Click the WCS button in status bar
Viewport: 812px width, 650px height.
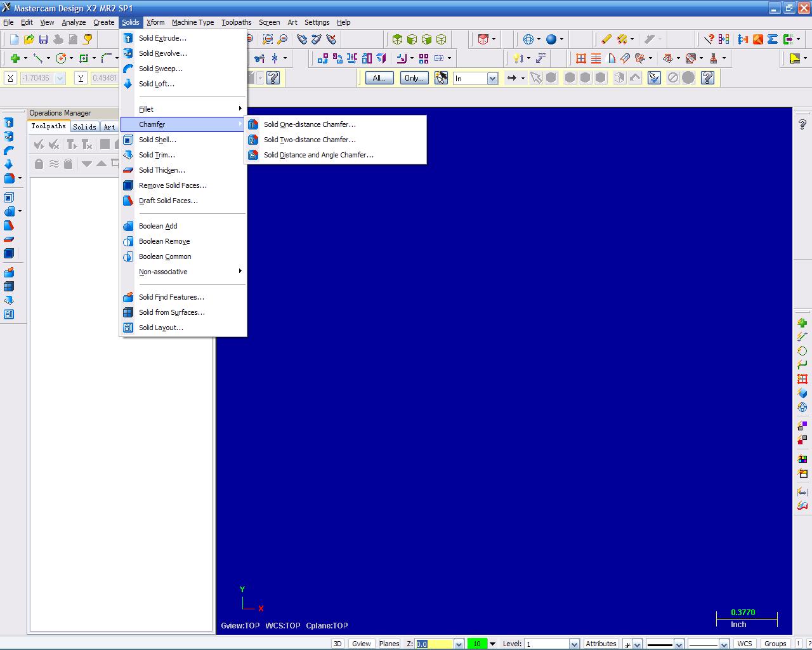(745, 644)
